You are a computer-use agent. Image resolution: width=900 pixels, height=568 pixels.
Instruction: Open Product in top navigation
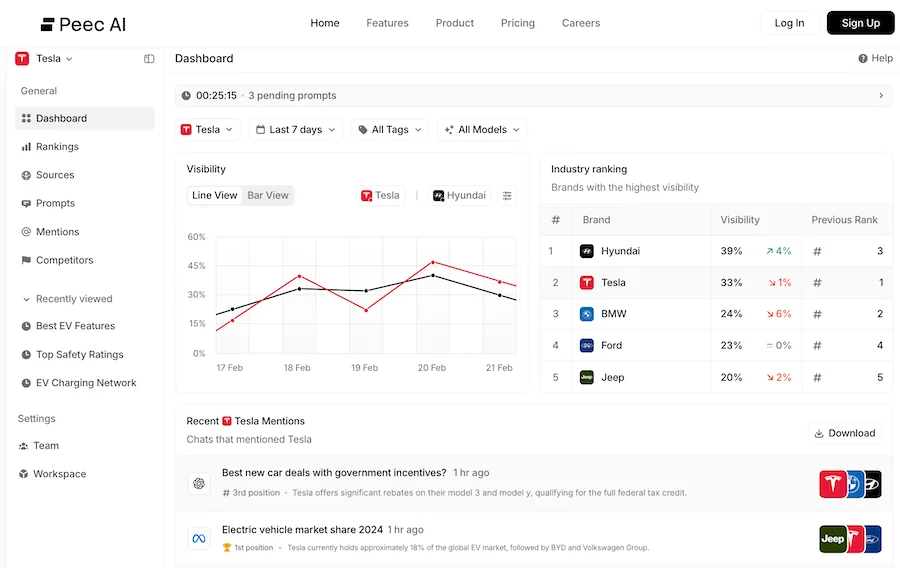455,23
